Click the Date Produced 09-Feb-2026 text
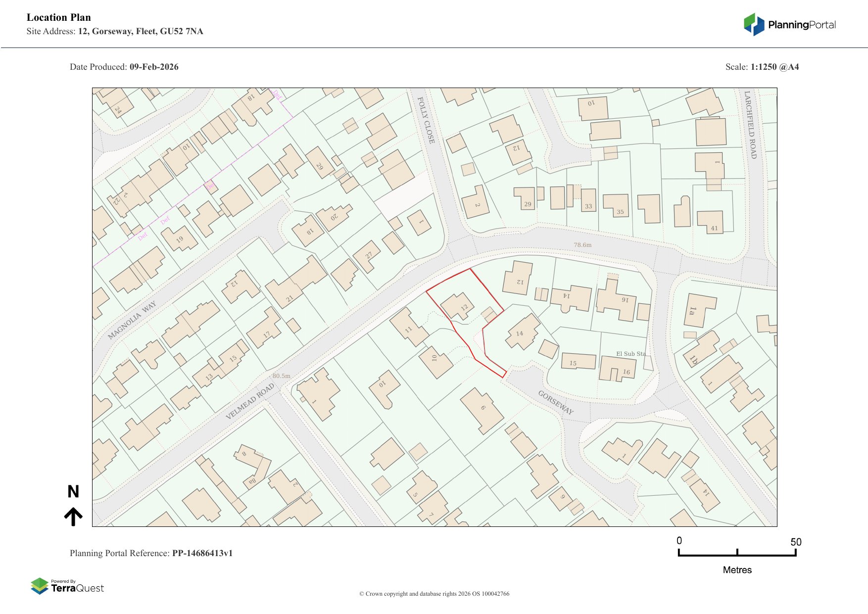Image resolution: width=868 pixels, height=614 pixels. tap(124, 67)
